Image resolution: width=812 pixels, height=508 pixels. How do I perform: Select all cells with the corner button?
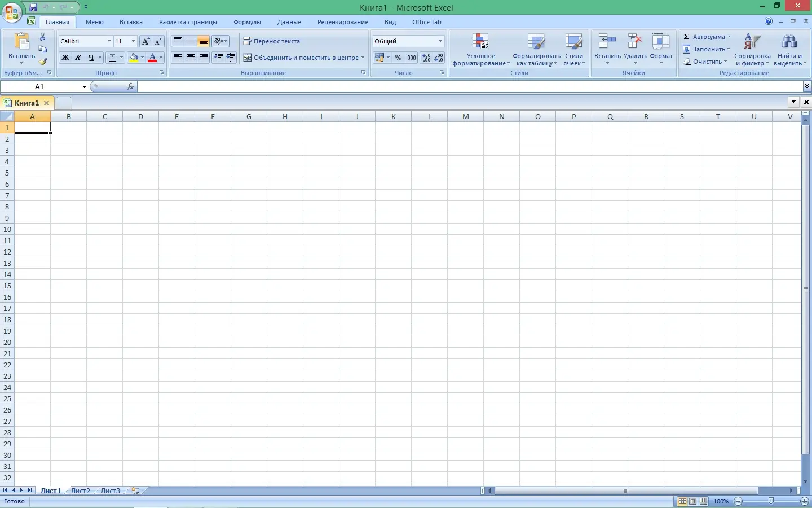7,116
